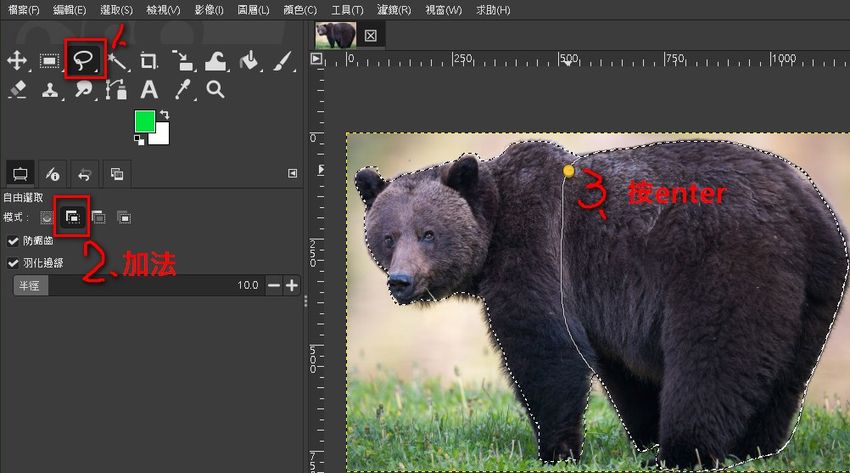Click the green foreground color swatch
Image resolution: width=850 pixels, height=473 pixels.
pos(146,122)
